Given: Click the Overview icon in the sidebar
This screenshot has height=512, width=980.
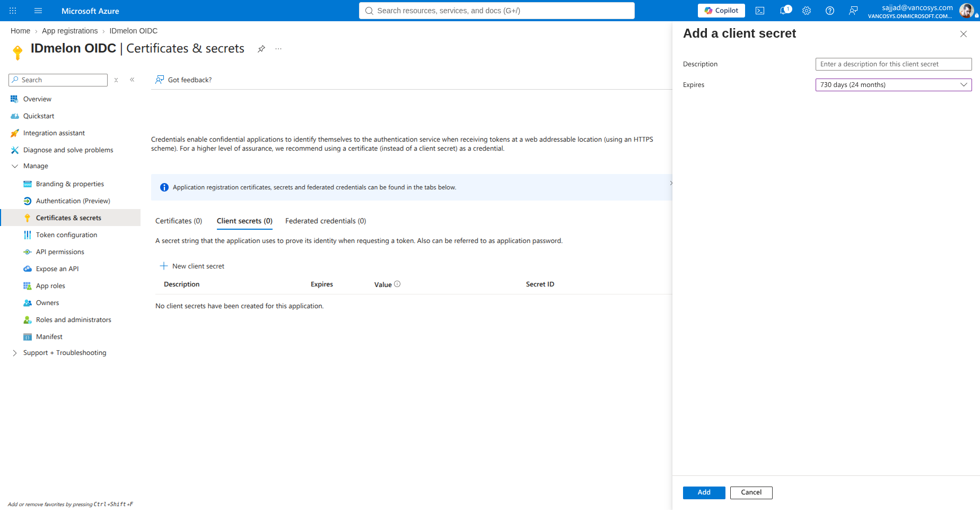Looking at the screenshot, I should [14, 99].
